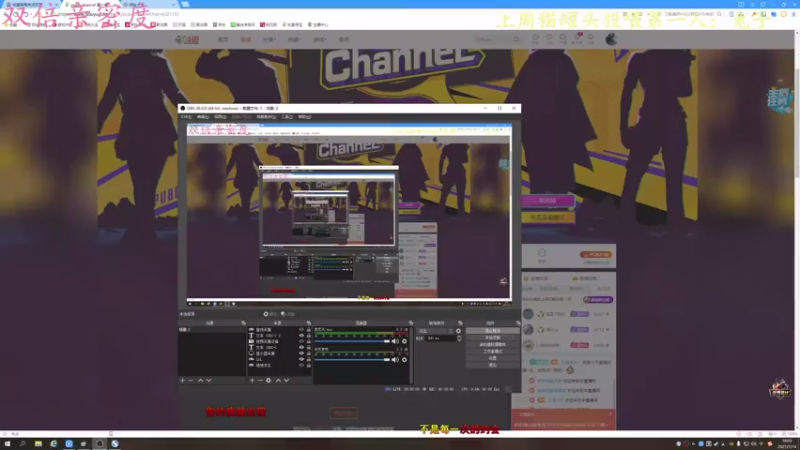
Task: Set the first mixer track volume slider
Action: click(352, 341)
